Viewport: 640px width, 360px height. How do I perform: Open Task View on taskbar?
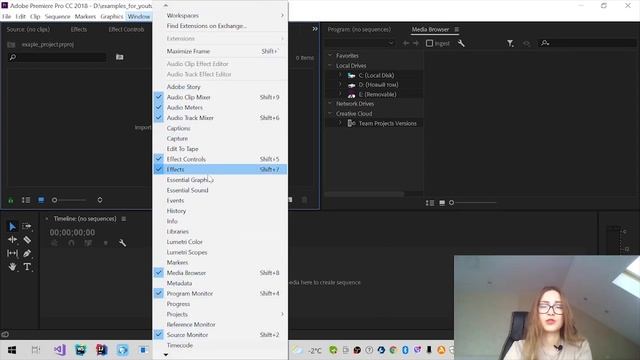pyautogui.click(x=36, y=350)
